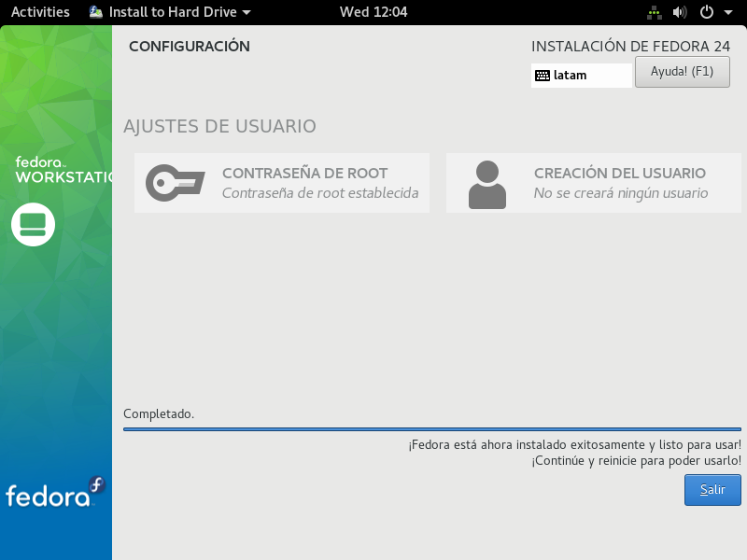
Task: Open the Activities overview
Action: 40,12
